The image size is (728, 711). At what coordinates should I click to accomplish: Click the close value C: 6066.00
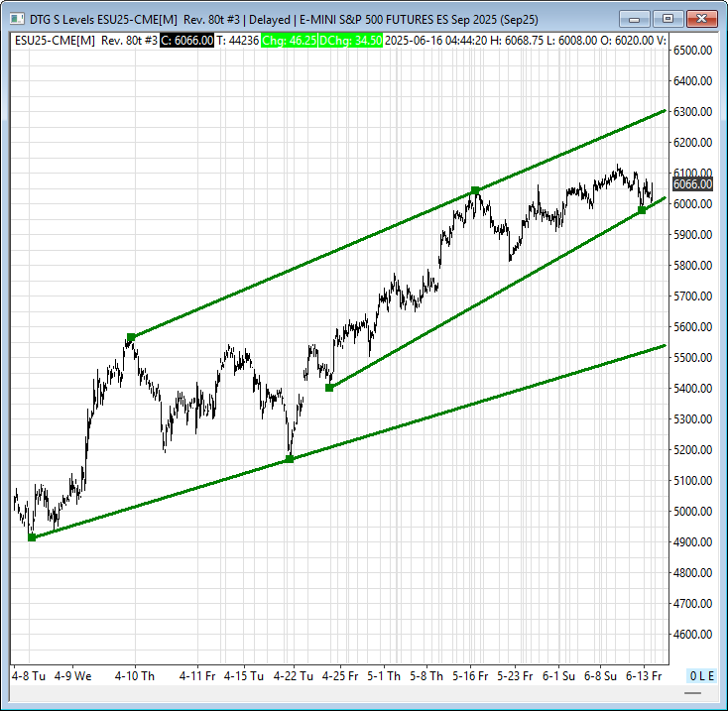tap(187, 41)
